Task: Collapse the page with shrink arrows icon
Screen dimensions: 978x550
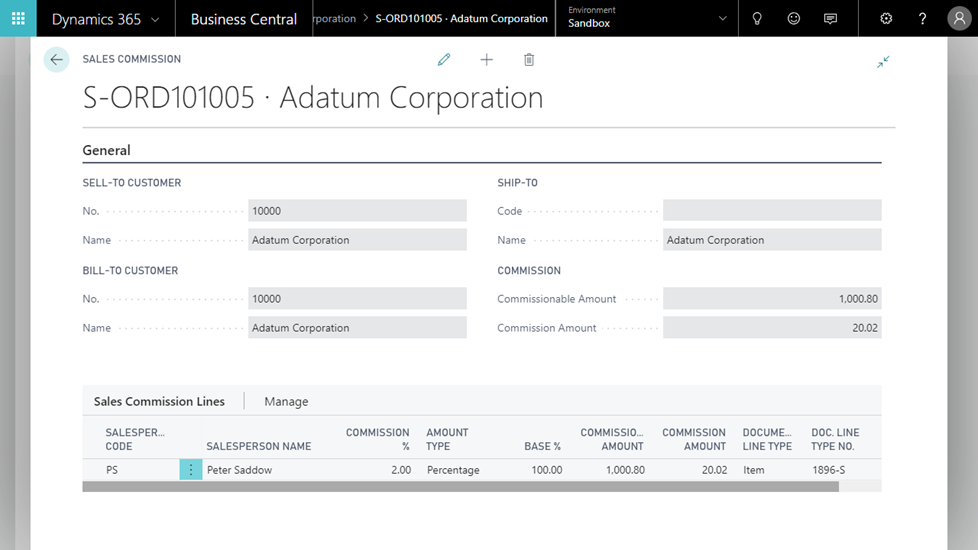Action: coord(883,62)
